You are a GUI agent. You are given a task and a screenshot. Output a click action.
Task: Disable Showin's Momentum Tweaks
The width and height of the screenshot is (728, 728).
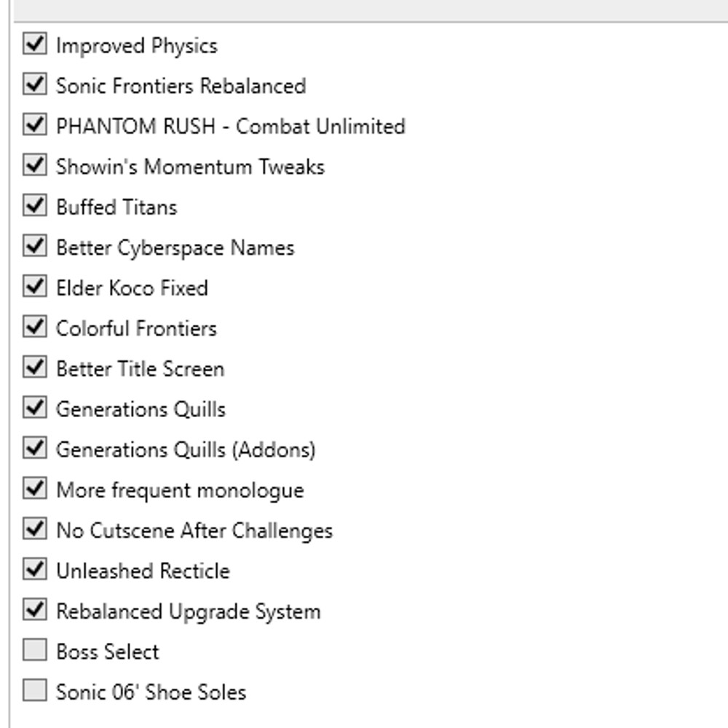[33, 166]
